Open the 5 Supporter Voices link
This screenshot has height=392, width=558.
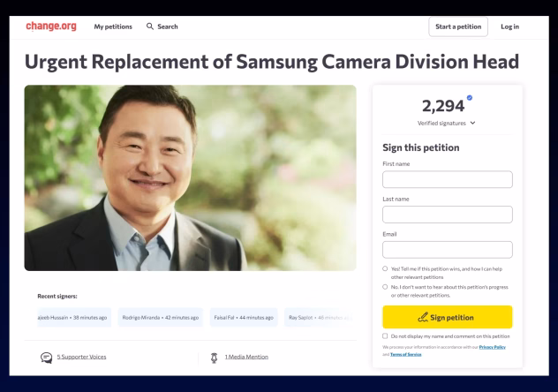(81, 357)
